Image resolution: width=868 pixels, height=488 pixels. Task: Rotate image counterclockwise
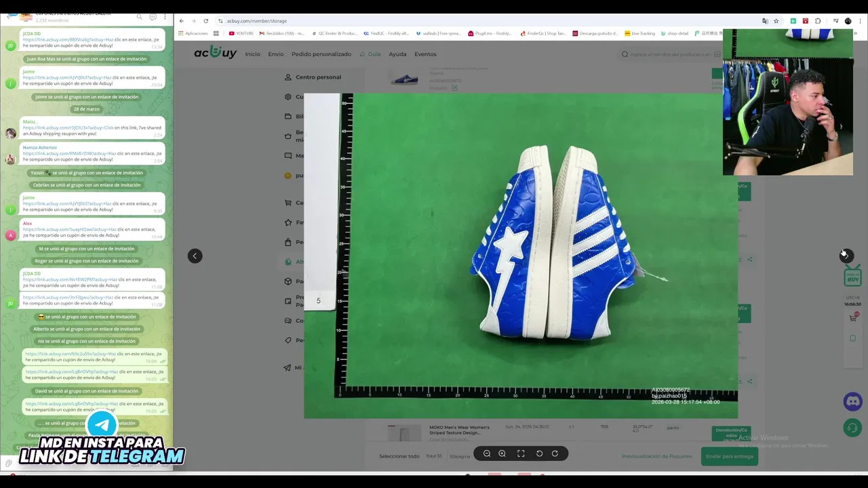pos(539,453)
